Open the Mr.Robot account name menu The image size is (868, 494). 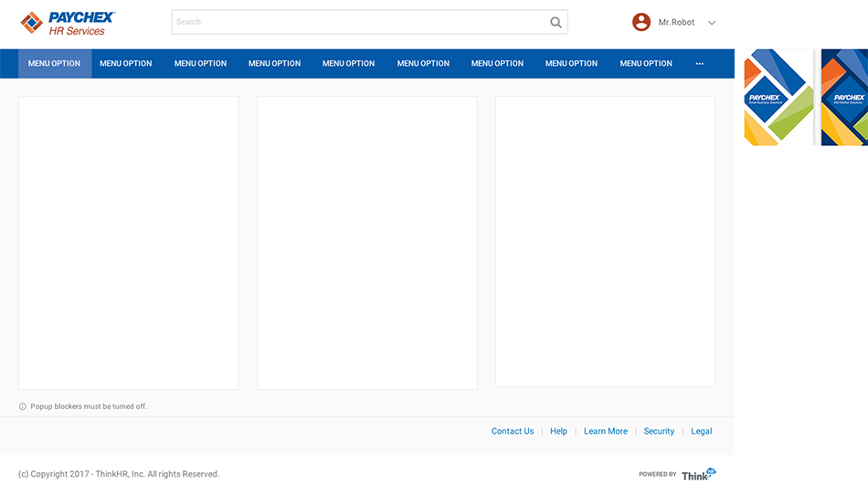click(676, 23)
